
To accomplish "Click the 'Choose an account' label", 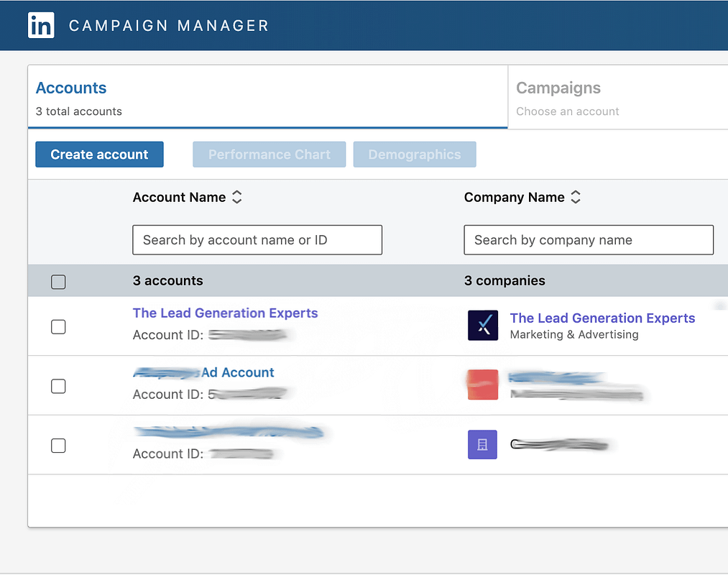I will (567, 111).
